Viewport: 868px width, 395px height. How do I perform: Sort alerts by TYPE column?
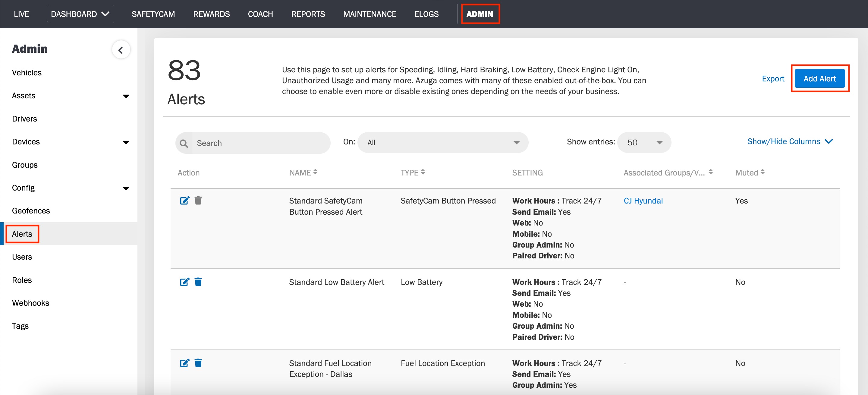pyautogui.click(x=423, y=172)
